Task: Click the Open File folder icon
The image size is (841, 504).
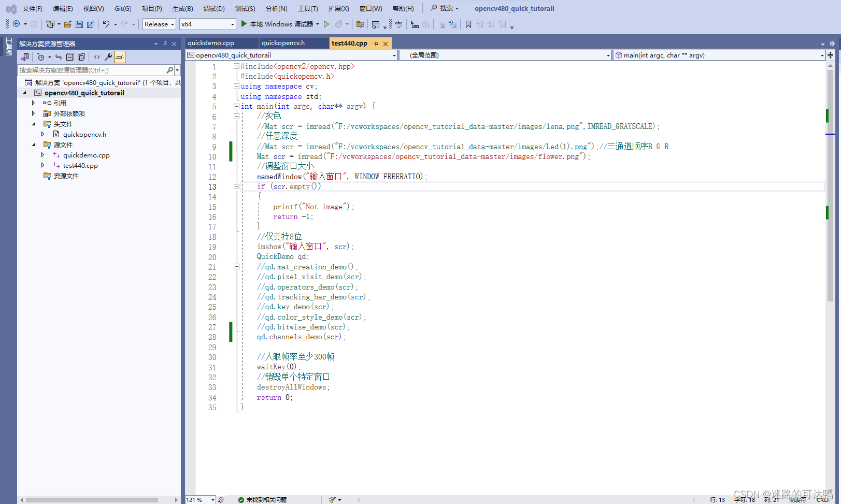Action: pos(68,24)
